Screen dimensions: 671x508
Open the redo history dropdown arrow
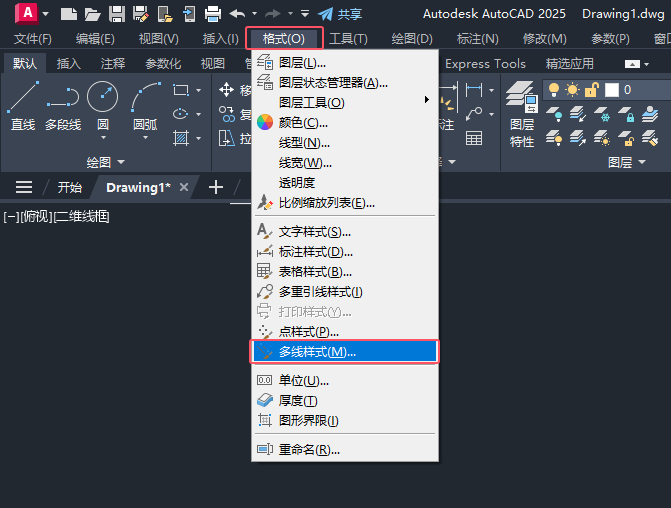(290, 14)
